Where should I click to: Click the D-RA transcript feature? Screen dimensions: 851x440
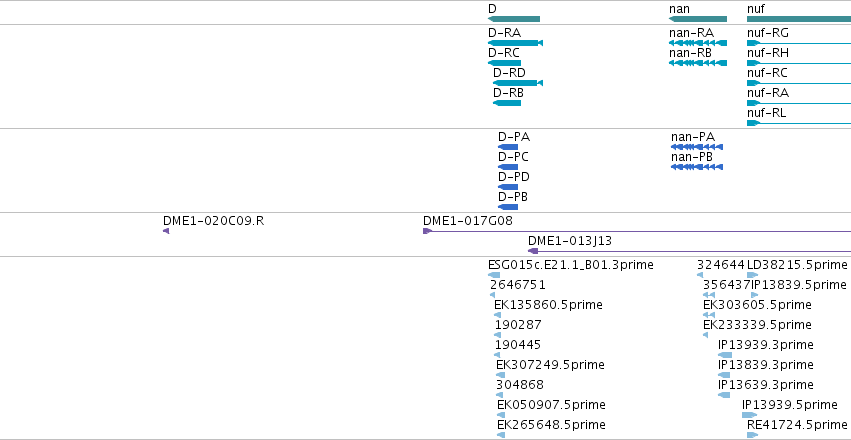pos(516,43)
